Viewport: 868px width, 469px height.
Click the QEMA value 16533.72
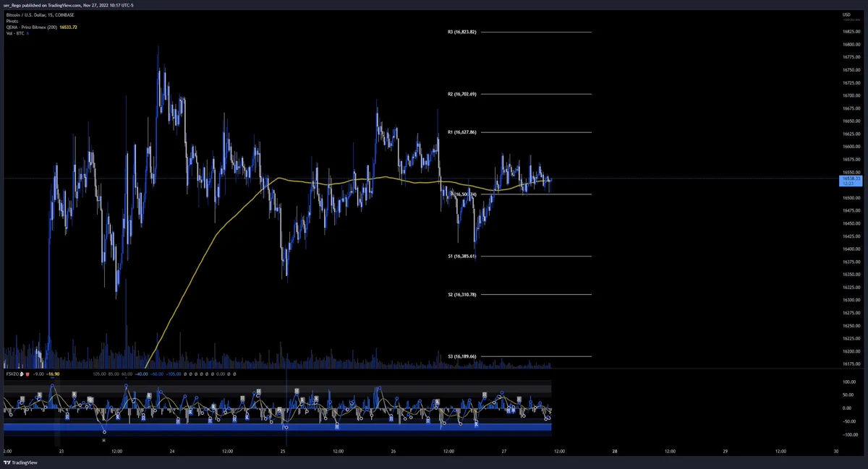(69, 27)
